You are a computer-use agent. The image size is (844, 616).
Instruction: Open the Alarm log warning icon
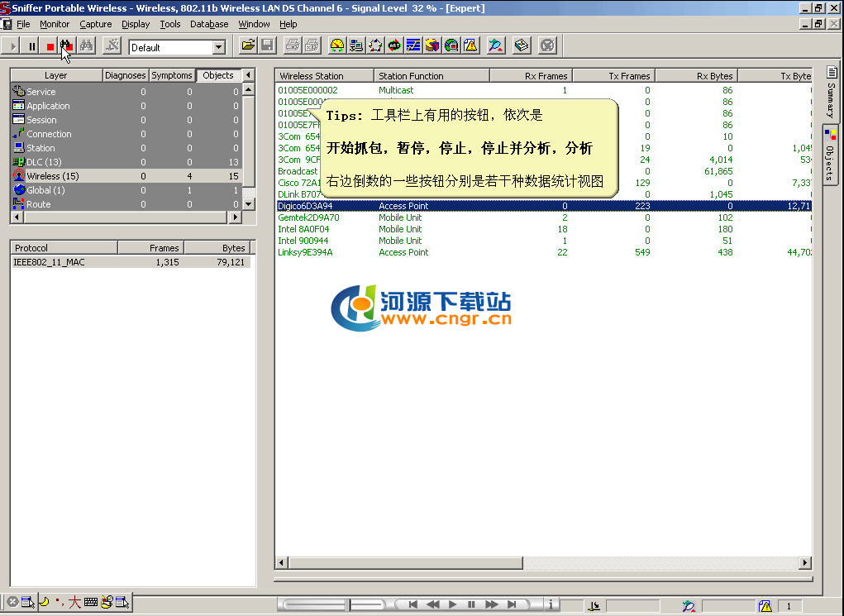pos(470,46)
